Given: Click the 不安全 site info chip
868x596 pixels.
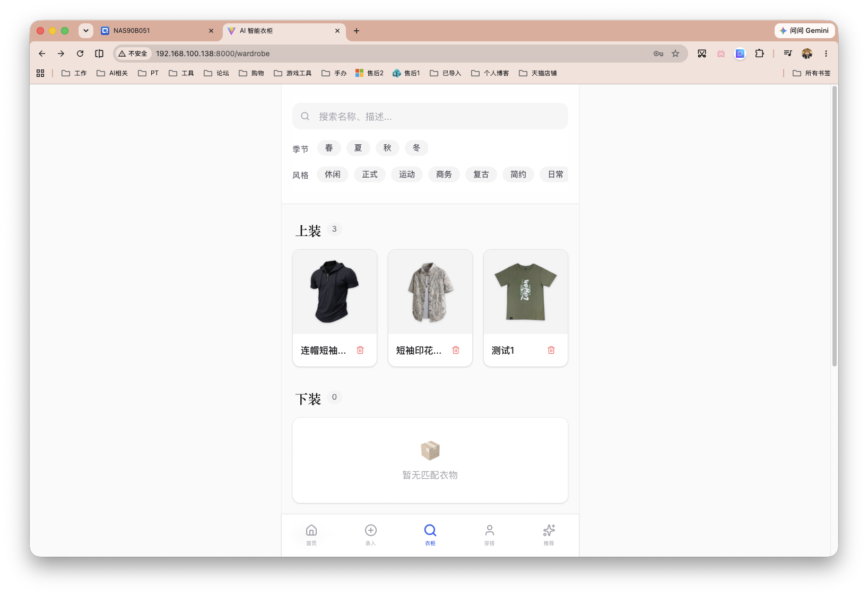Looking at the screenshot, I should (133, 54).
